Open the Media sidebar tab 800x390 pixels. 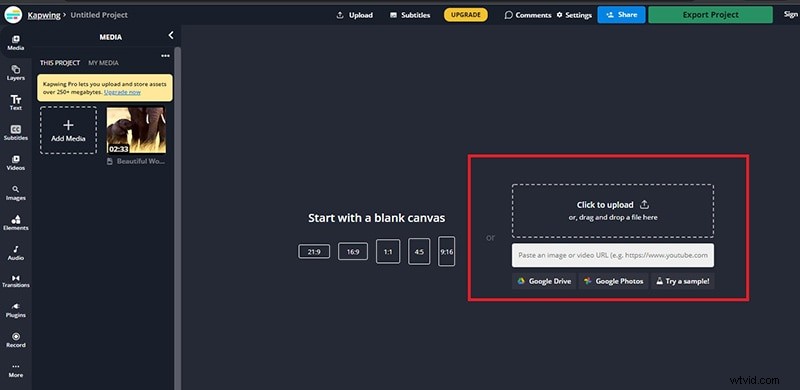tap(15, 43)
